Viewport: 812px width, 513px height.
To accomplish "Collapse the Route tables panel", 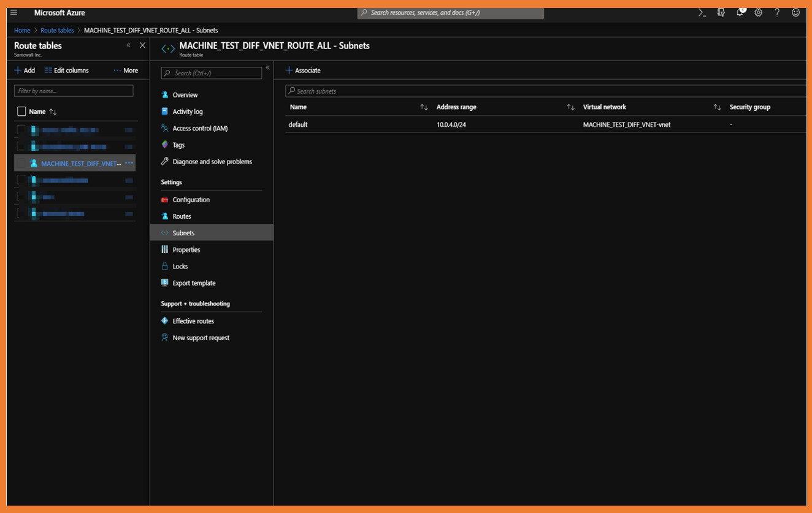I will (128, 45).
